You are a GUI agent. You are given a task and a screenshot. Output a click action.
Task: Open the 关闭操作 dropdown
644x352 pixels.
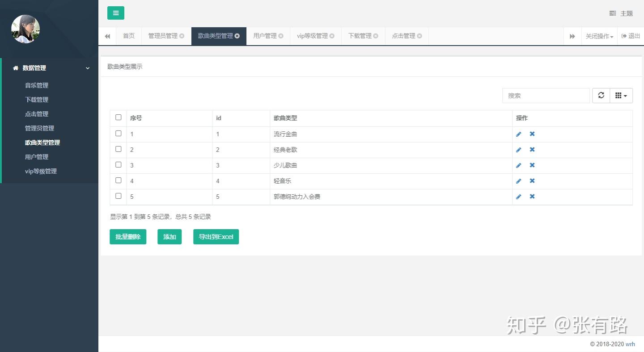[599, 36]
